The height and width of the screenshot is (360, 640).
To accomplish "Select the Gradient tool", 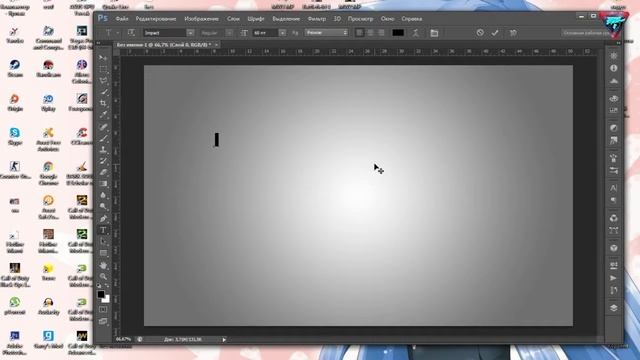I will 103,184.
